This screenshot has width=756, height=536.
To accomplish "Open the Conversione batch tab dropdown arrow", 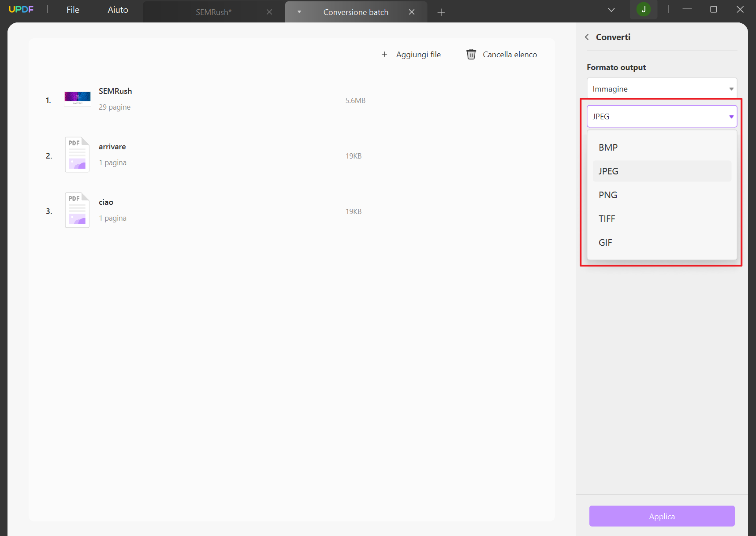I will (x=299, y=12).
